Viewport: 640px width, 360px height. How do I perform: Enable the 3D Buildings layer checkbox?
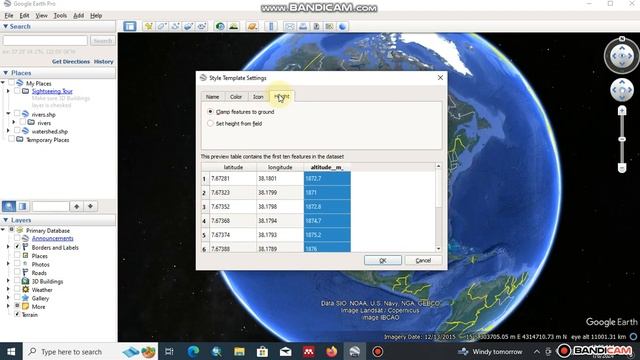tap(17, 280)
